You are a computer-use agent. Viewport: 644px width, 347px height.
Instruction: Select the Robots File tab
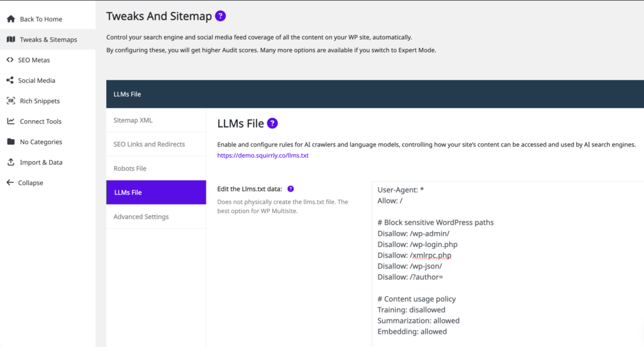130,168
